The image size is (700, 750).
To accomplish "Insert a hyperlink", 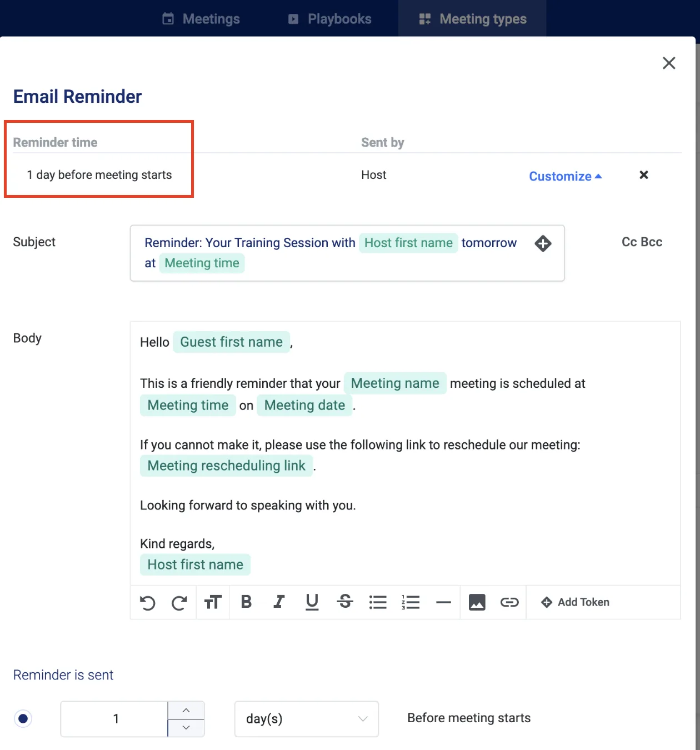I will click(509, 602).
